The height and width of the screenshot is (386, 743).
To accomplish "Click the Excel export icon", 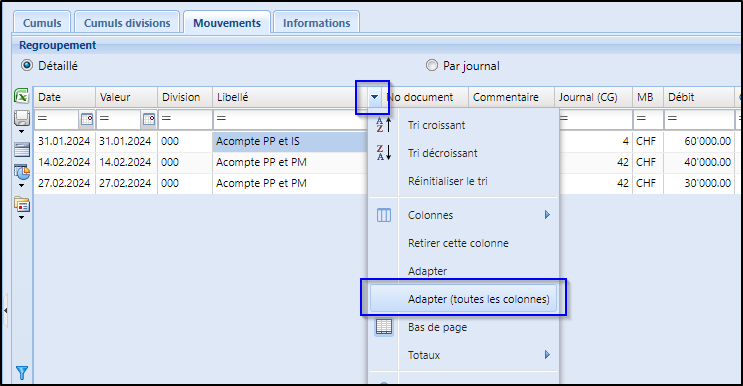I will [22, 96].
